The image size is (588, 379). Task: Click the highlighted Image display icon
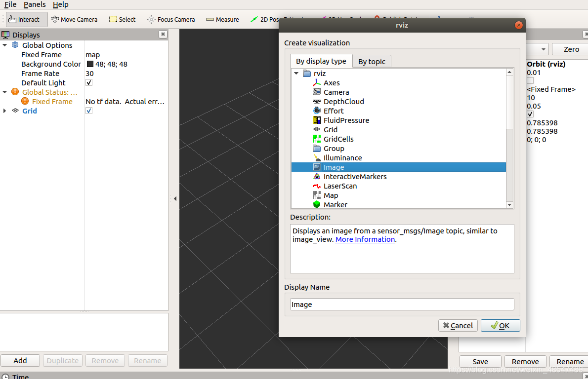pyautogui.click(x=317, y=167)
